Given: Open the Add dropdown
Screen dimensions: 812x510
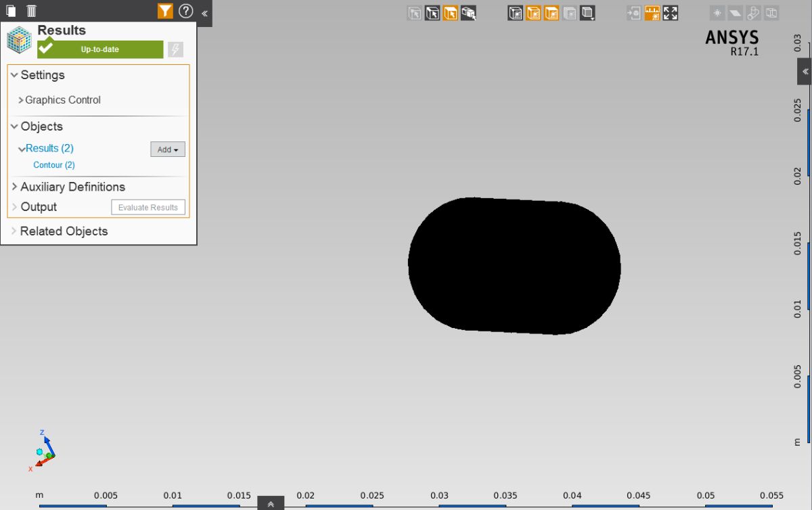Looking at the screenshot, I should (x=168, y=149).
